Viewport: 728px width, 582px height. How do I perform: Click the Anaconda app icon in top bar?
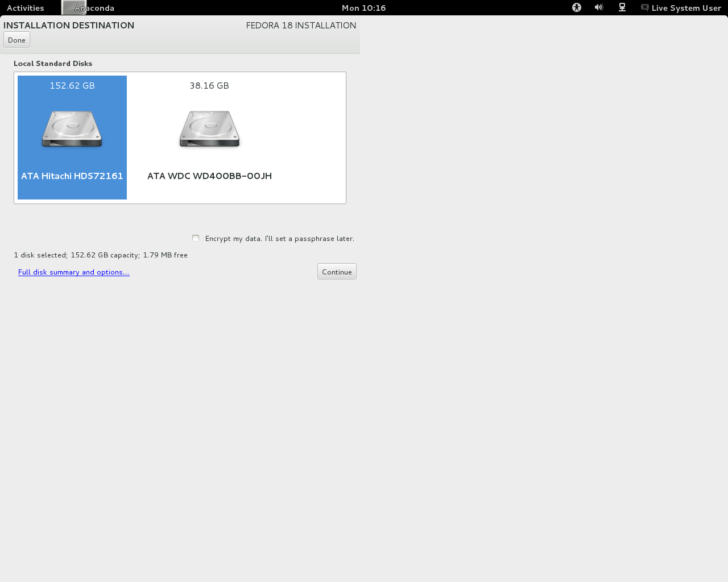pyautogui.click(x=74, y=7)
